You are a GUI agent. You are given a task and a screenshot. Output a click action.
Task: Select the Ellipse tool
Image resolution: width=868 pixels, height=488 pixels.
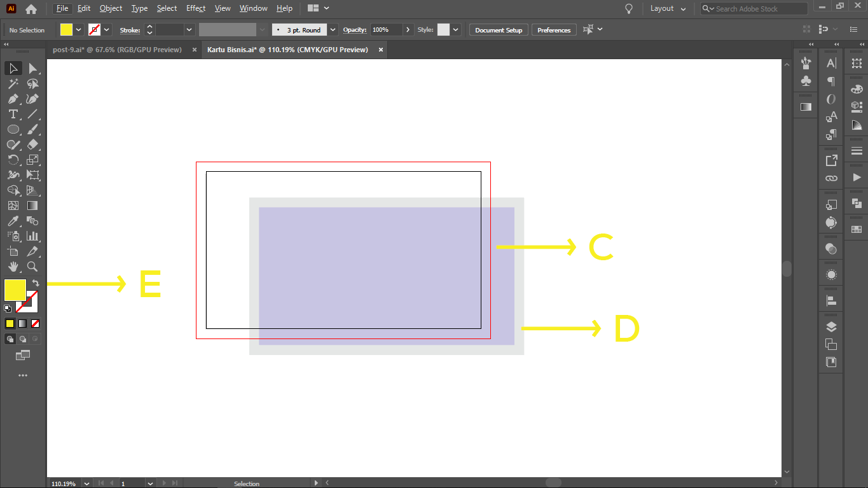[13, 129]
